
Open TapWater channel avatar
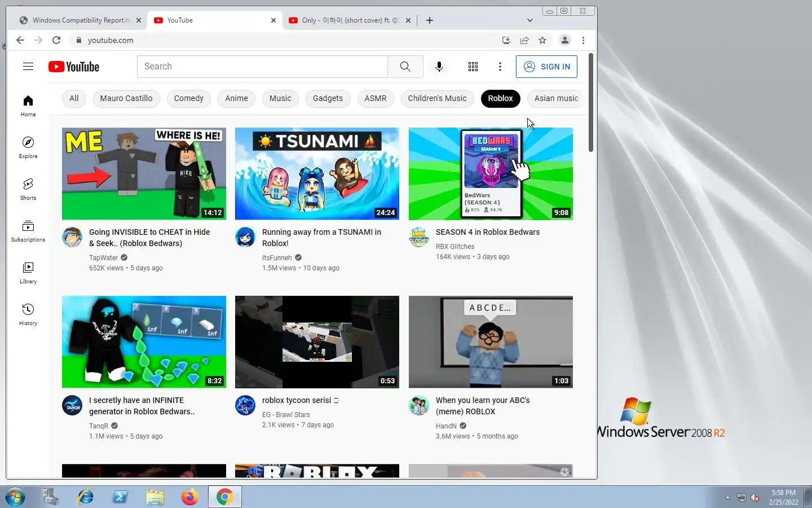[72, 237]
